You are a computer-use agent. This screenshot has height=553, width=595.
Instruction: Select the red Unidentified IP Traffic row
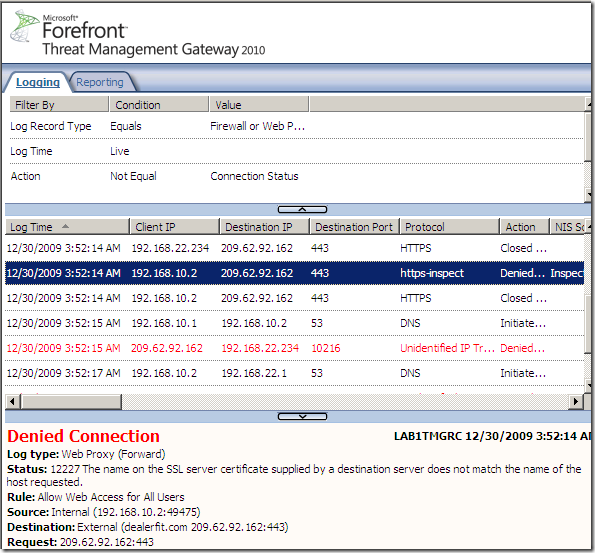[294, 348]
